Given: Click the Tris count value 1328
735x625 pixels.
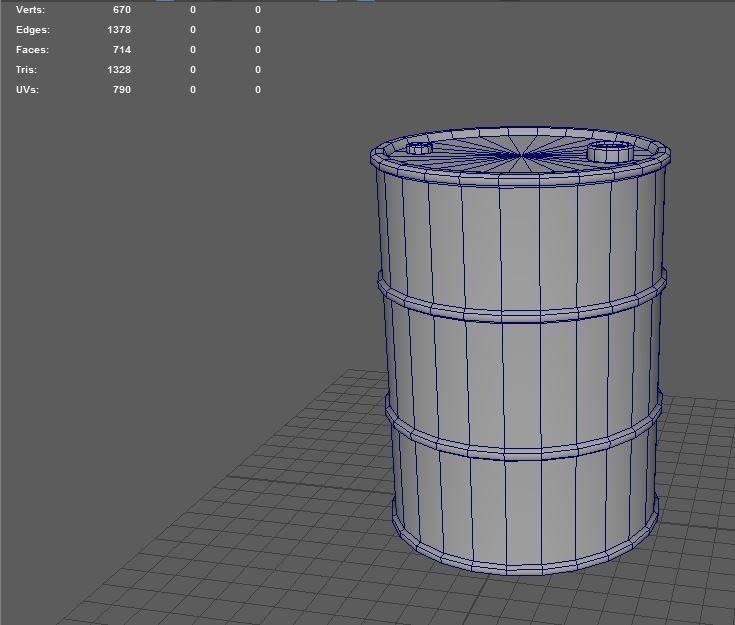Looking at the screenshot, I should pos(119,69).
